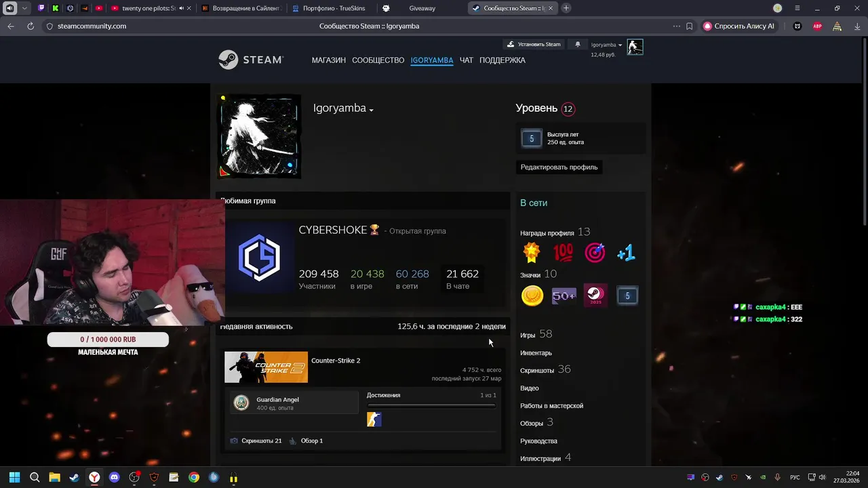Screen dimensions: 868x488
Task: Click the Steam logo in page header
Action: pyautogui.click(x=250, y=60)
